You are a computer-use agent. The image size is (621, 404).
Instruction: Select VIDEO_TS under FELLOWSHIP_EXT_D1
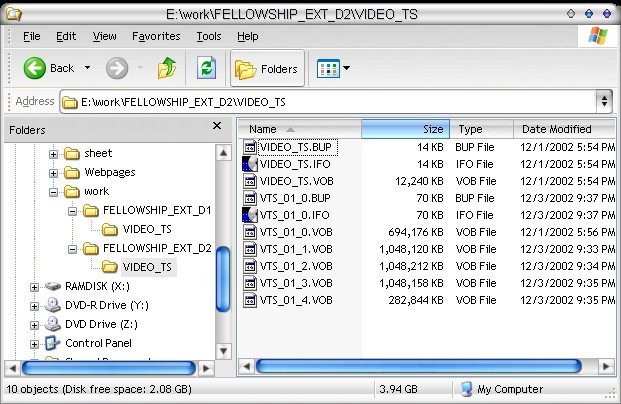(137, 229)
